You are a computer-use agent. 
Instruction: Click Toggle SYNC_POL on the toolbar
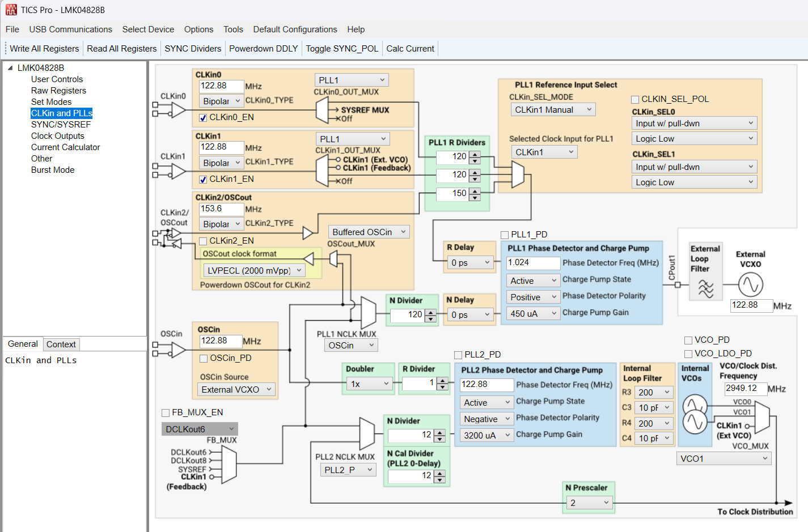click(x=341, y=48)
